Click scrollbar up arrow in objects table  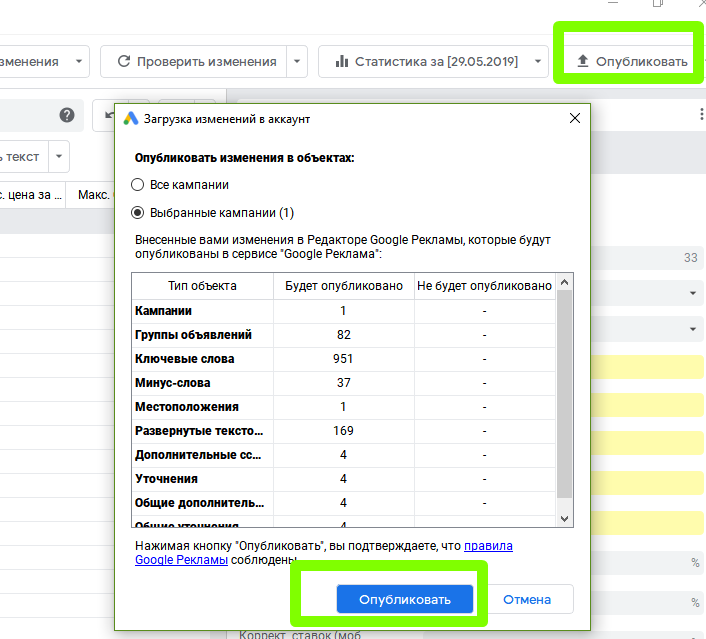tap(564, 282)
